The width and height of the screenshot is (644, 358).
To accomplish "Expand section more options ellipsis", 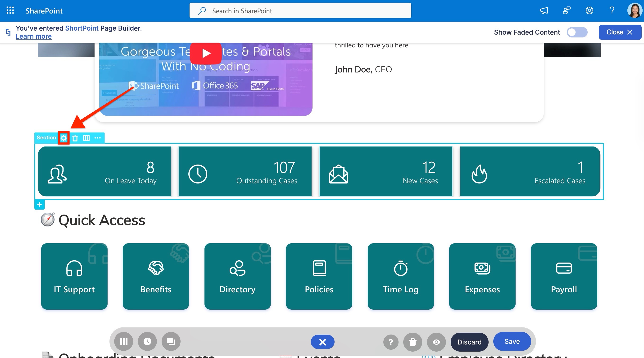I will (97, 138).
